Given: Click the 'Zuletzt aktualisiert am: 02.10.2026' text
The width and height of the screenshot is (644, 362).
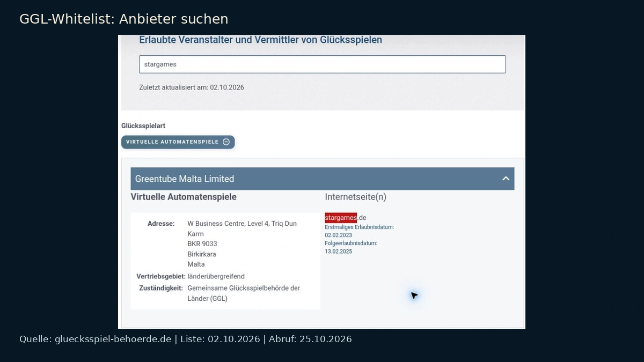Looking at the screenshot, I should (x=192, y=87).
